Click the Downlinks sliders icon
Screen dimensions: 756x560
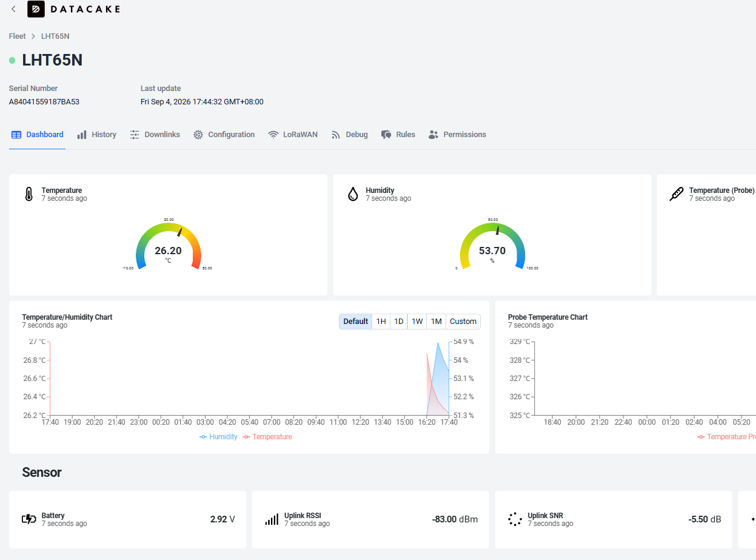[135, 135]
